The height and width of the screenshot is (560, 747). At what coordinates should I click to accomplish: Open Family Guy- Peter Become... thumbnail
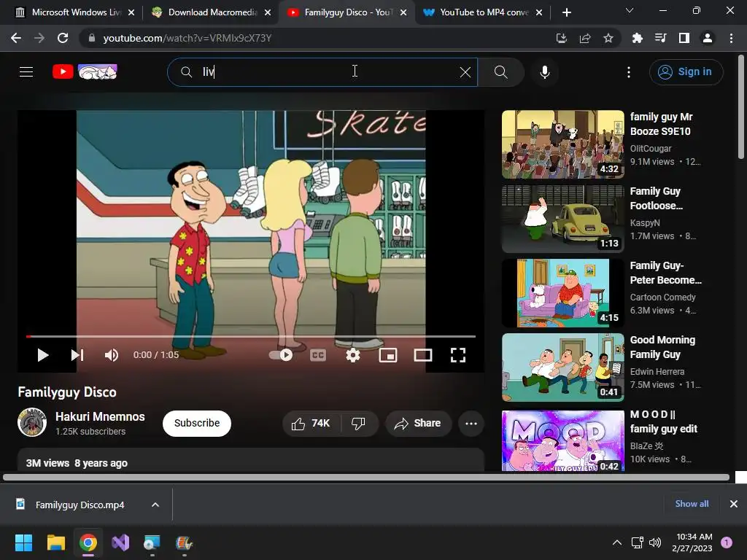[x=562, y=293]
